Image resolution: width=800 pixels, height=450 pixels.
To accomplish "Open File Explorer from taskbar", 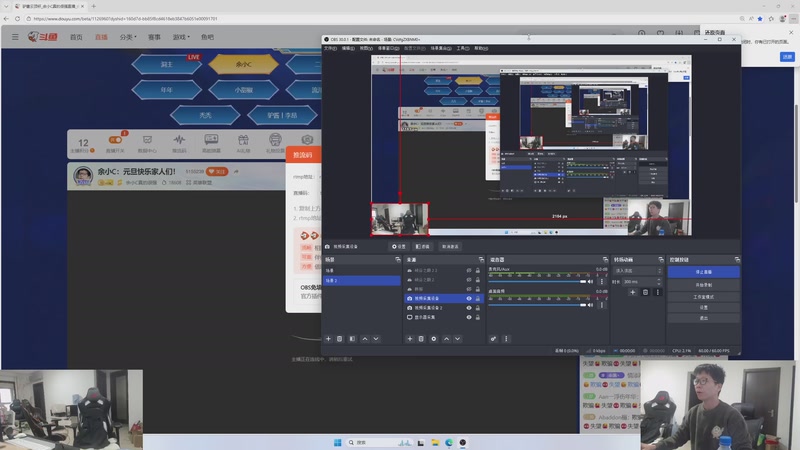I will (x=435, y=442).
